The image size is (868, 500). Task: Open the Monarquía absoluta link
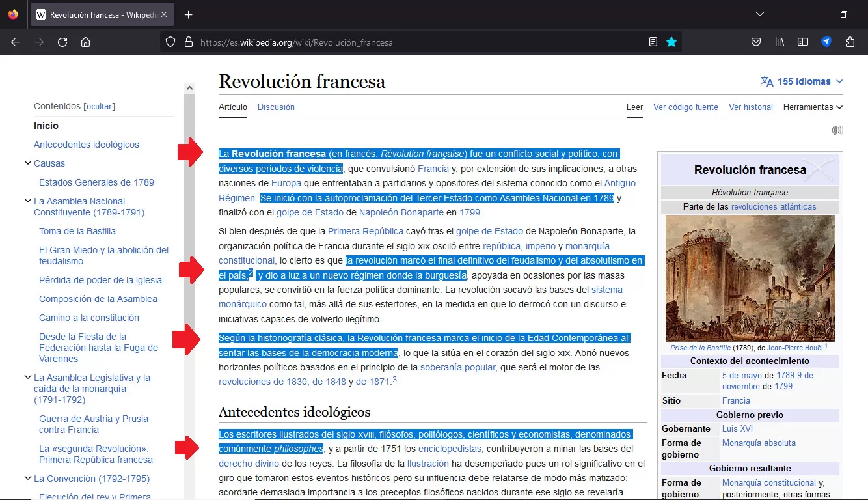pos(759,443)
